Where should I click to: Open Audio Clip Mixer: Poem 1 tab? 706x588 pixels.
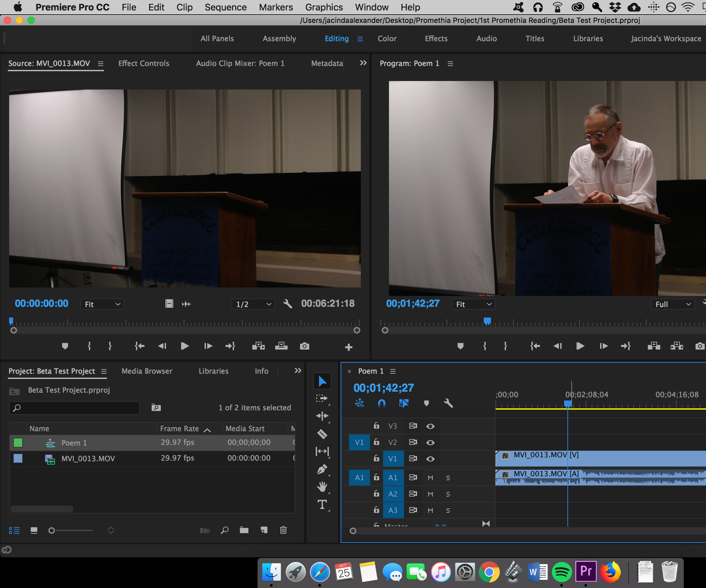240,63
